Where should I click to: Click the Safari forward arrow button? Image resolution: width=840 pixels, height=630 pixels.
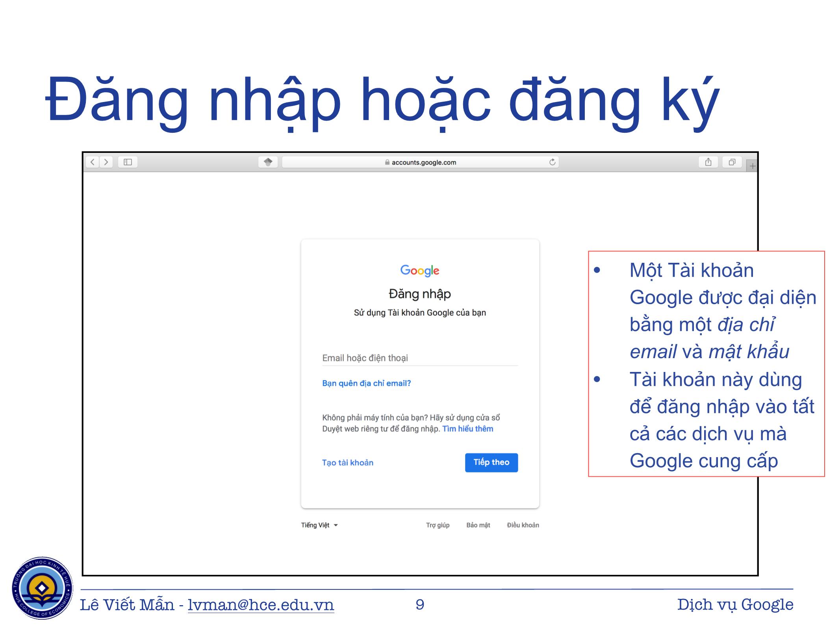(106, 162)
